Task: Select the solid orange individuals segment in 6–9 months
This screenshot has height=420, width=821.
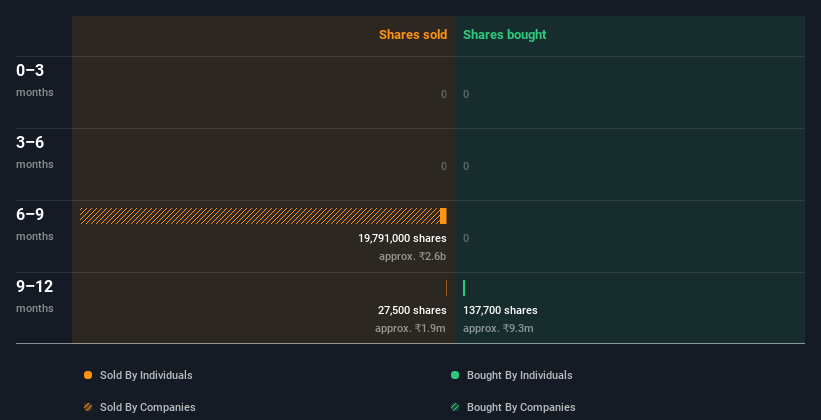Action: pyautogui.click(x=443, y=216)
